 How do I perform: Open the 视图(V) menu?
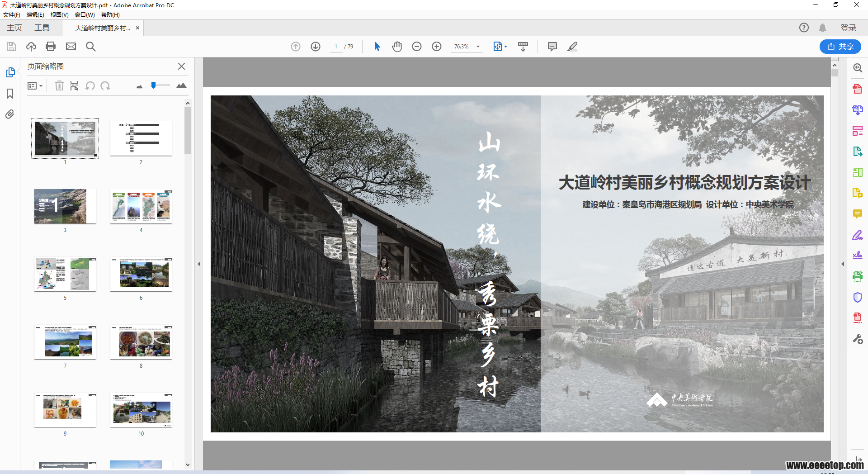[60, 15]
